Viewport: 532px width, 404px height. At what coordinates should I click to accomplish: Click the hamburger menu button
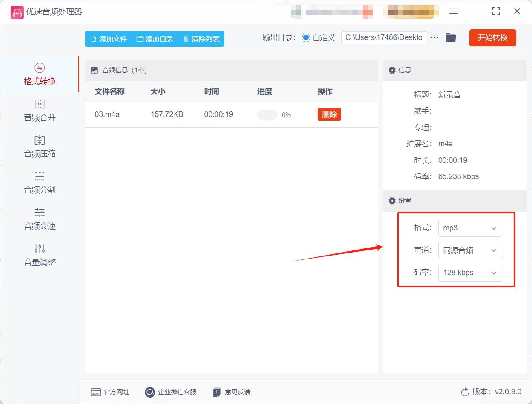(453, 11)
